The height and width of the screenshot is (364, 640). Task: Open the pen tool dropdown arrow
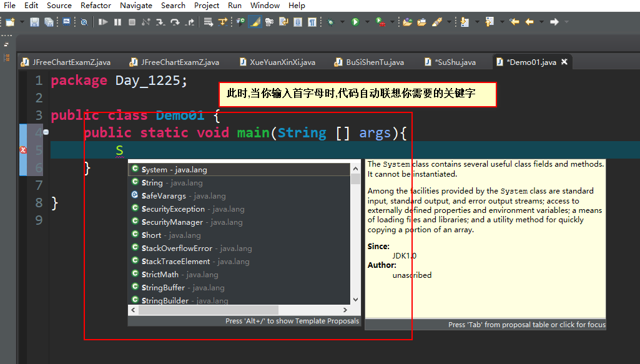pos(449,22)
